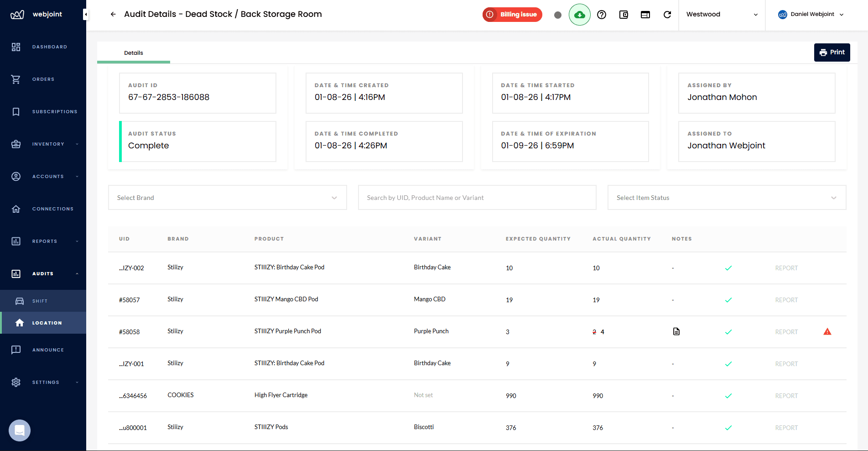Image resolution: width=868 pixels, height=451 pixels.
Task: View the notes icon on Purple Punch row
Action: (x=676, y=331)
